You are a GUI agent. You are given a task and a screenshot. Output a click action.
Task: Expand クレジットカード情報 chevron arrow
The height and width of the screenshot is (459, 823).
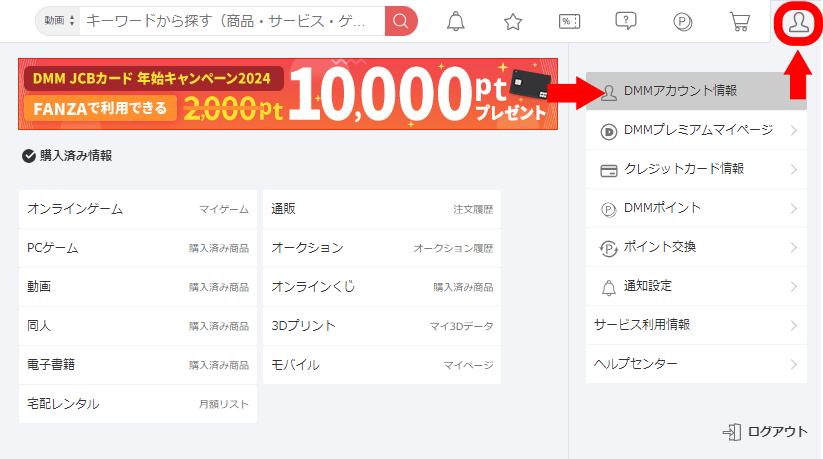(x=794, y=169)
